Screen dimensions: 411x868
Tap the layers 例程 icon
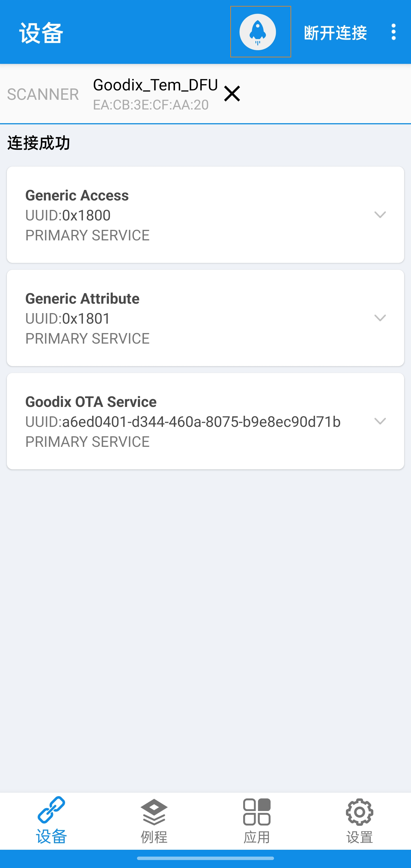[x=154, y=812]
